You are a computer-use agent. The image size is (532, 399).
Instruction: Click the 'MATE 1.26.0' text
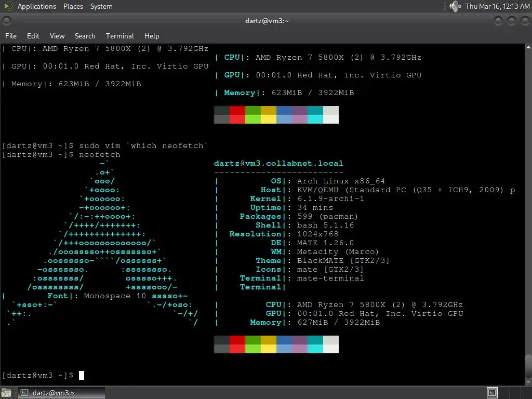[x=325, y=243]
